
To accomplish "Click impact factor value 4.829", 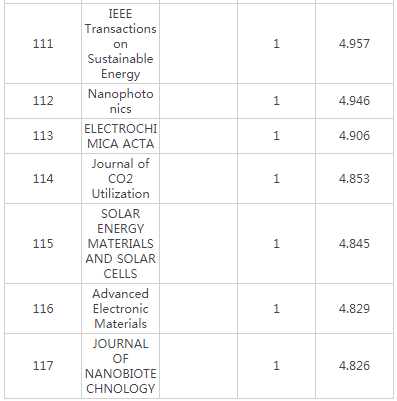I will pyautogui.click(x=354, y=309).
